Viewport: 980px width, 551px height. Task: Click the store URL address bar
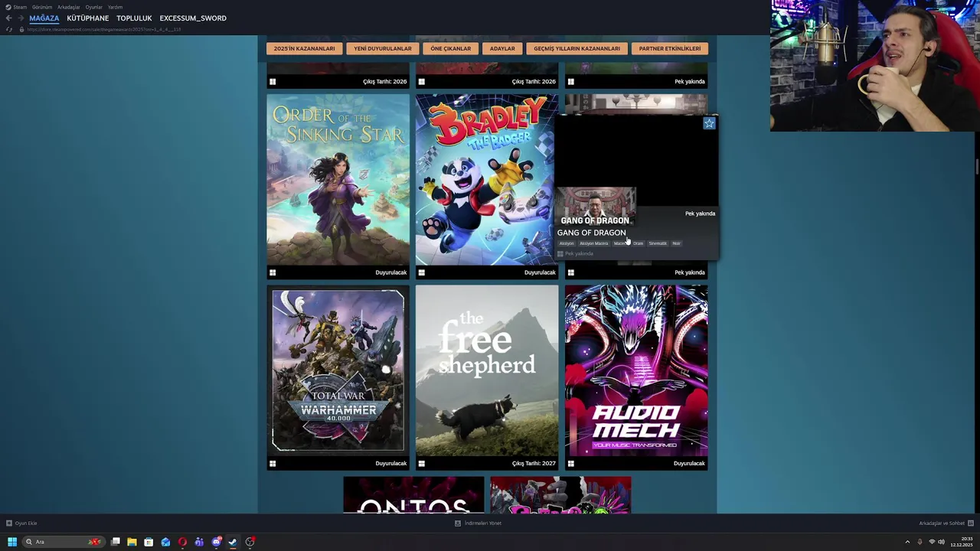[x=104, y=29]
